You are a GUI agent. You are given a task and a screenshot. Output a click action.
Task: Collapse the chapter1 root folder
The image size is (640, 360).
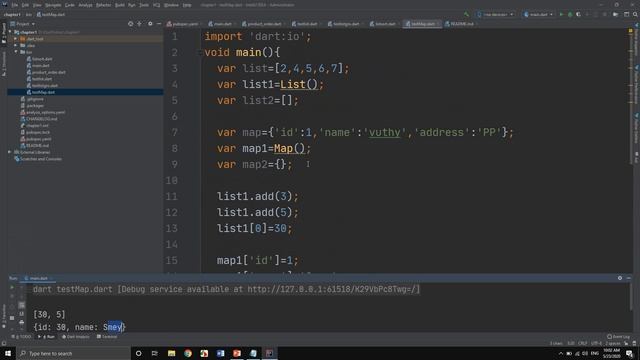[x=10, y=32]
